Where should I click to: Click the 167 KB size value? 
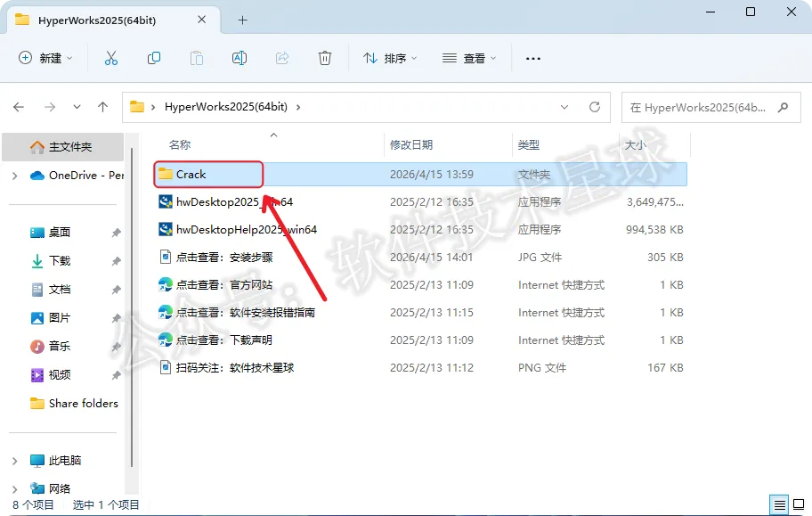[665, 368]
